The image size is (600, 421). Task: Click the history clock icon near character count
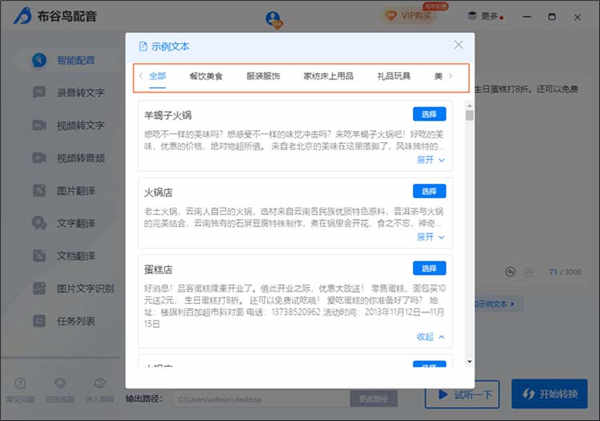(510, 272)
